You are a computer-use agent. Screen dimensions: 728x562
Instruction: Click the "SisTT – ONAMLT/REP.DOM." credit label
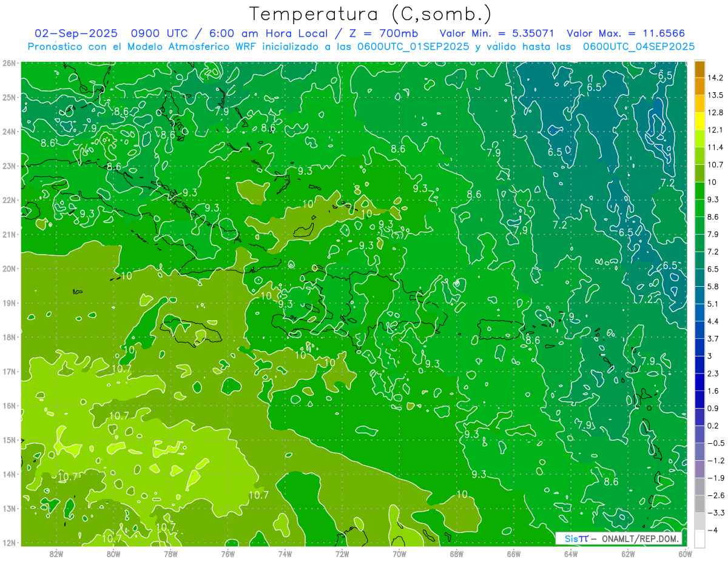[618, 538]
